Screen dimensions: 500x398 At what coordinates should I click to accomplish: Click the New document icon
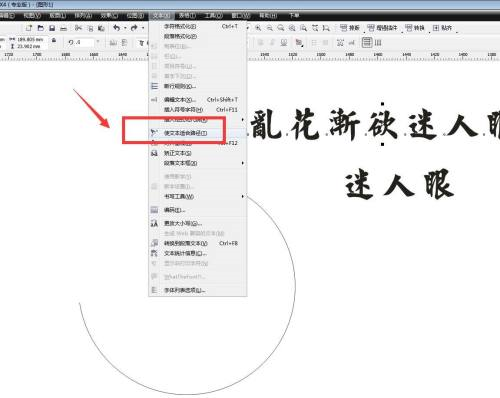tap(29, 28)
